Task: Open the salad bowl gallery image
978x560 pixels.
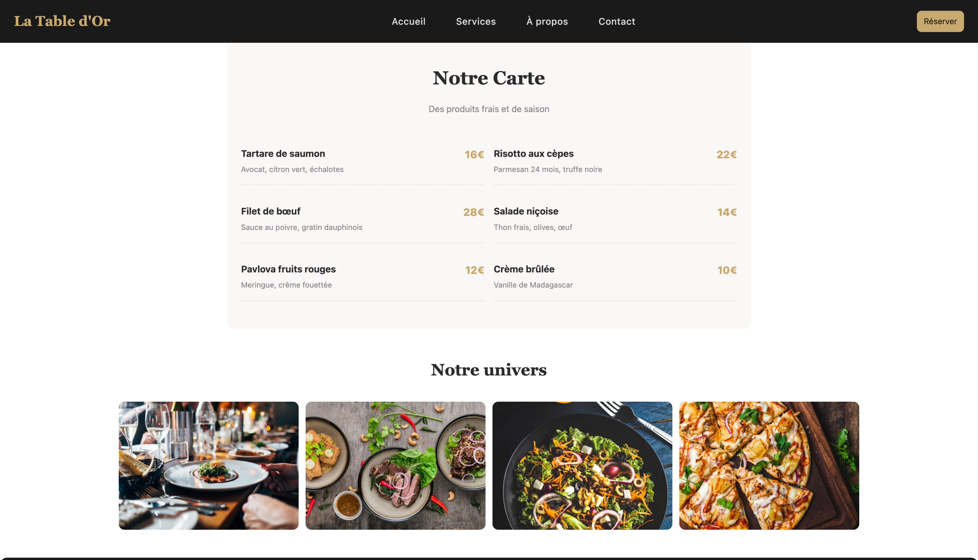Action: point(582,465)
